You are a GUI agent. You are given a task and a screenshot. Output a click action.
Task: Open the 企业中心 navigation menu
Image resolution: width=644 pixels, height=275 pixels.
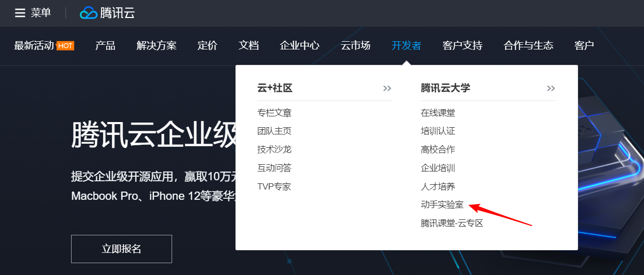coord(300,46)
